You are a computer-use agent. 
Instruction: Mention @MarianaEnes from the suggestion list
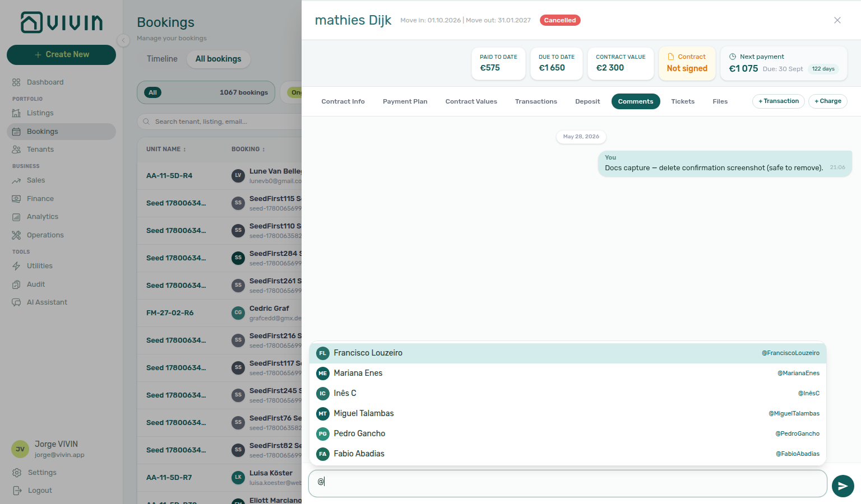568,374
